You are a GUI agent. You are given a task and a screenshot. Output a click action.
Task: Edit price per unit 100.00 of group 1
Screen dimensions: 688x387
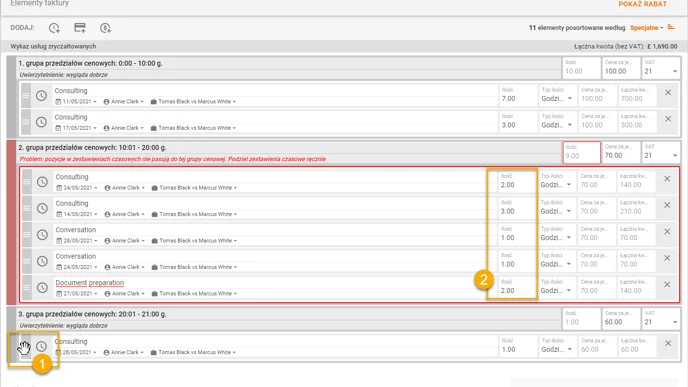click(x=620, y=68)
